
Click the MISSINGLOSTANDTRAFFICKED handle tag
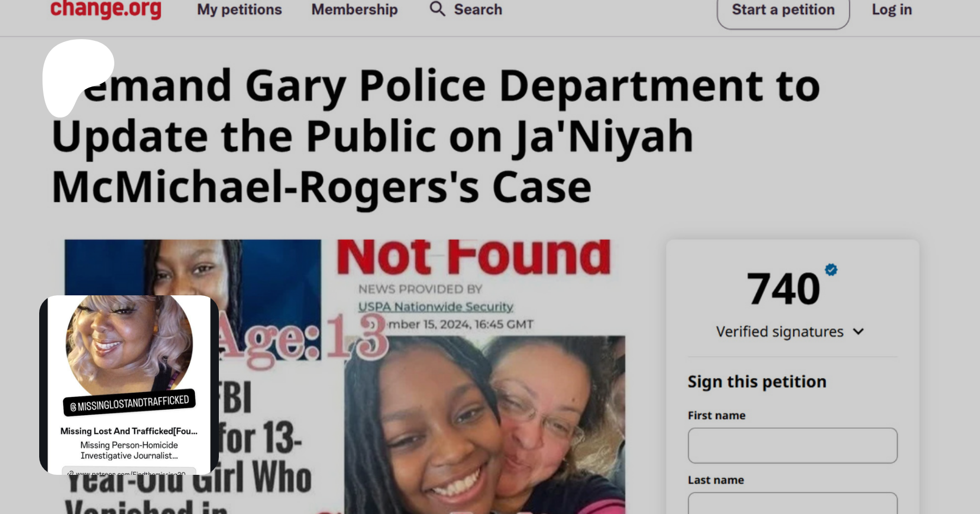coord(129,403)
